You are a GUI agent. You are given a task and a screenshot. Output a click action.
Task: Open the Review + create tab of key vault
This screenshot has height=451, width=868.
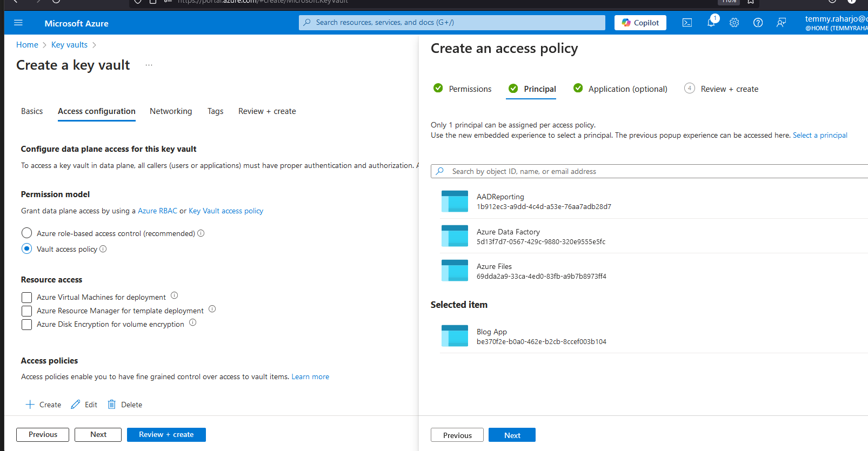tap(267, 111)
